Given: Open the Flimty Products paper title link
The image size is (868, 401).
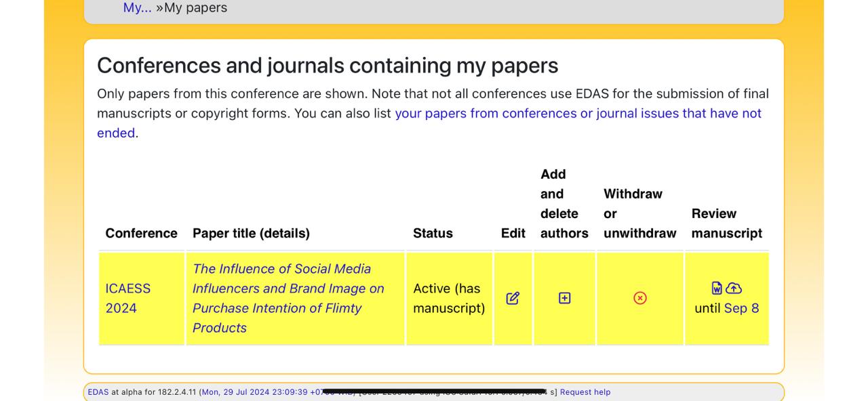Looking at the screenshot, I should point(288,298).
